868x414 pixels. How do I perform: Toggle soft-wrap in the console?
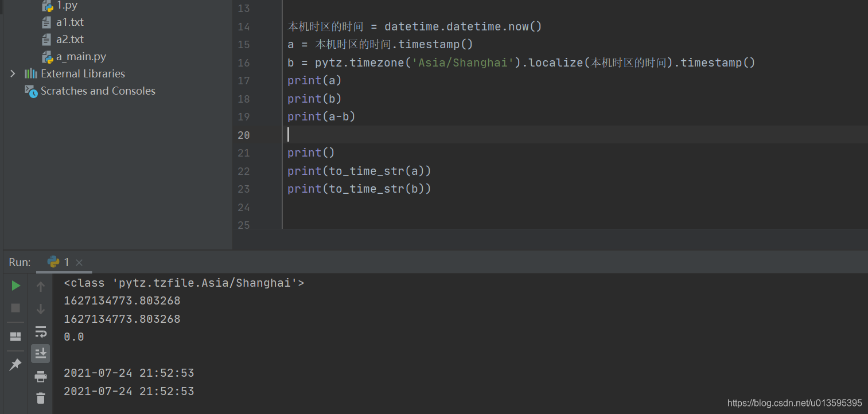[x=40, y=331]
